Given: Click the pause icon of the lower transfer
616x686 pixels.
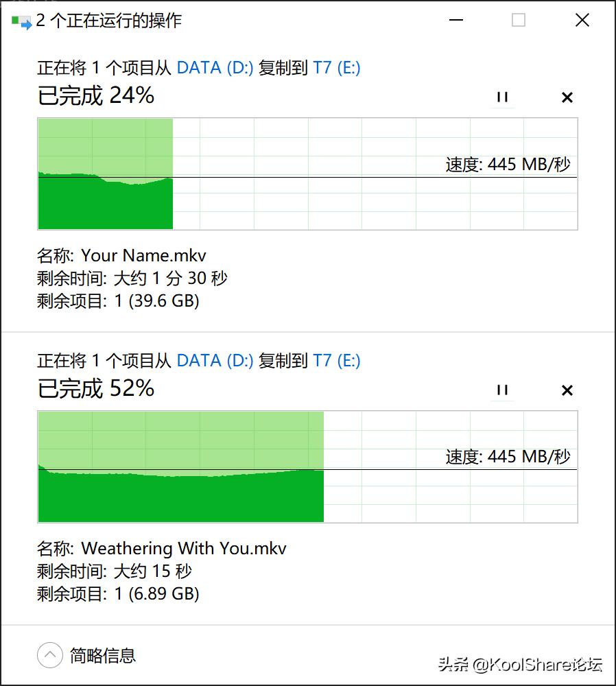Looking at the screenshot, I should [x=502, y=390].
